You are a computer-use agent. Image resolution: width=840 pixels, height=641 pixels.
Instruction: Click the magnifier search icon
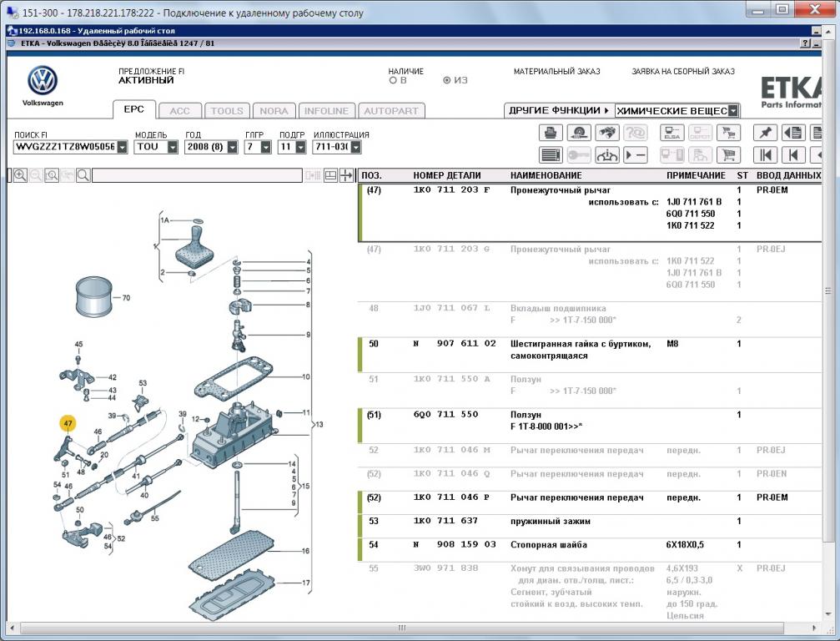tap(83, 175)
